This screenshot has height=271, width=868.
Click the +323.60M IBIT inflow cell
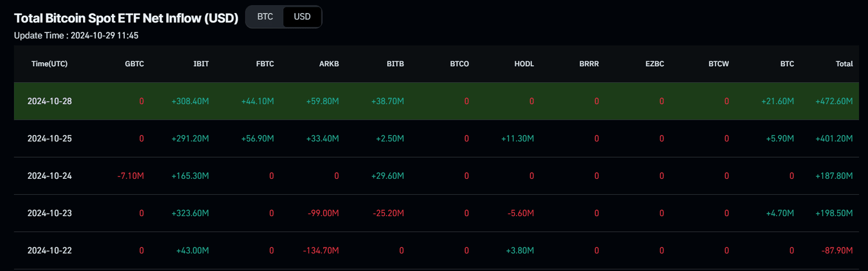tap(190, 213)
